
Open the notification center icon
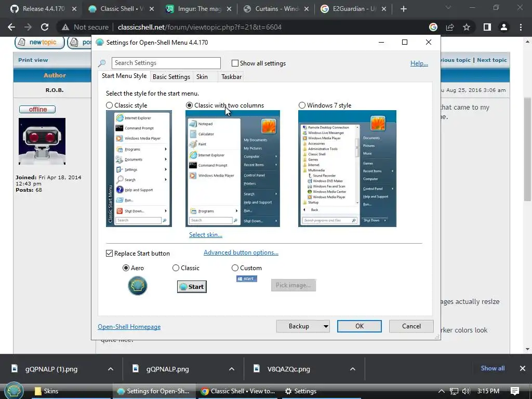(515, 391)
